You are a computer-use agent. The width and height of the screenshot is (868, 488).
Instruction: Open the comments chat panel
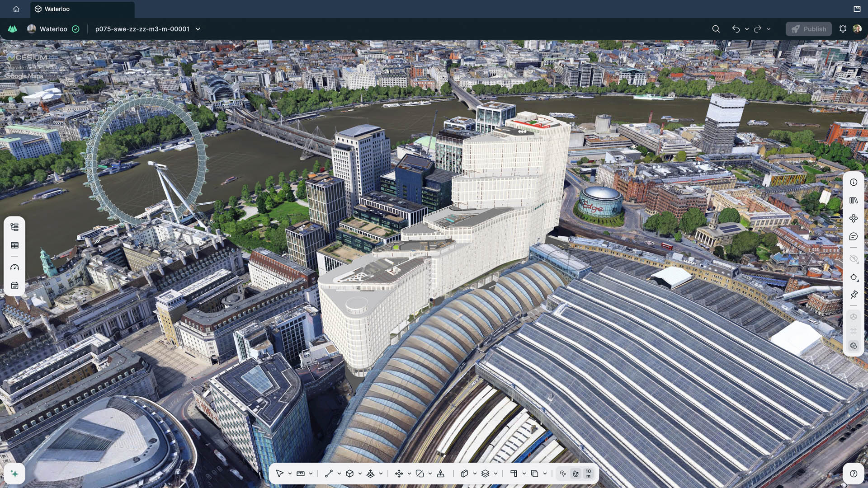click(x=854, y=237)
